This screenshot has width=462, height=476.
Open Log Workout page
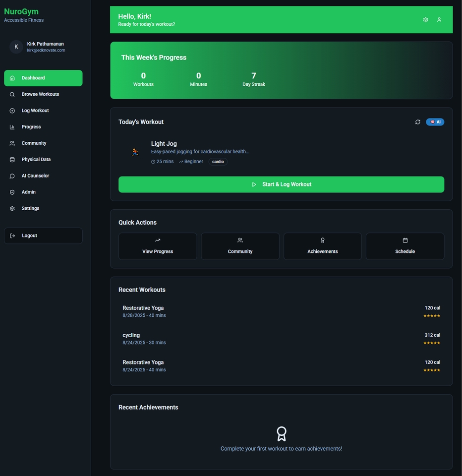pyautogui.click(x=43, y=111)
